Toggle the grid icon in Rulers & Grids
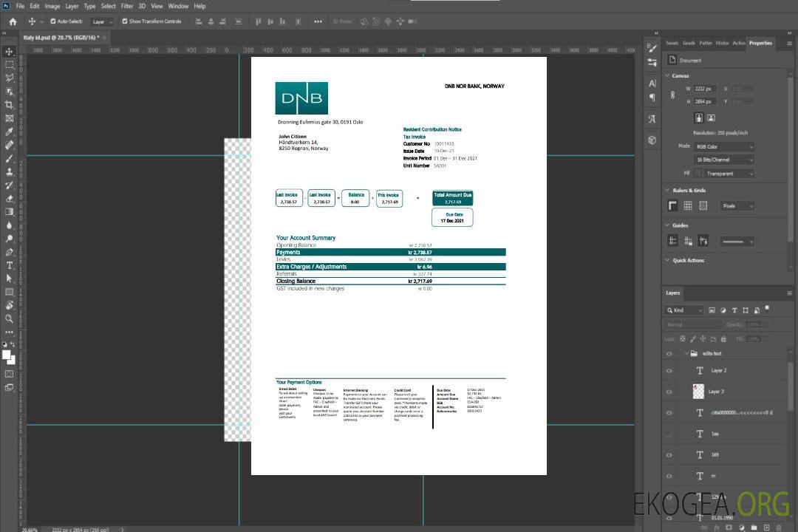 (688, 205)
